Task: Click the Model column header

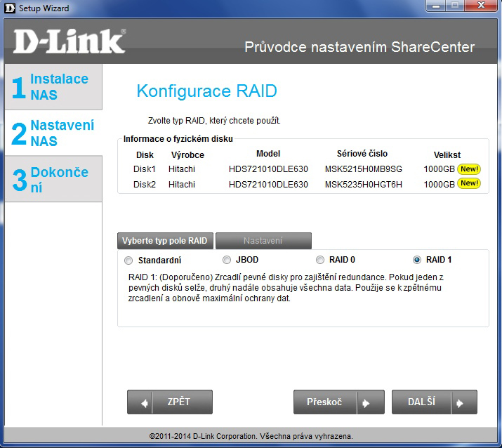Action: [268, 154]
